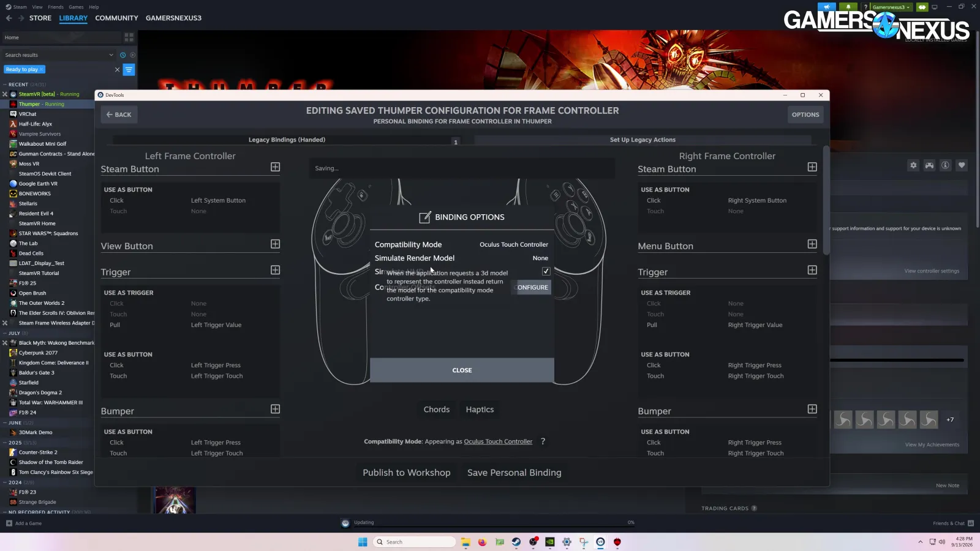Add input mode to left View Button
980x551 pixels.
(x=275, y=244)
